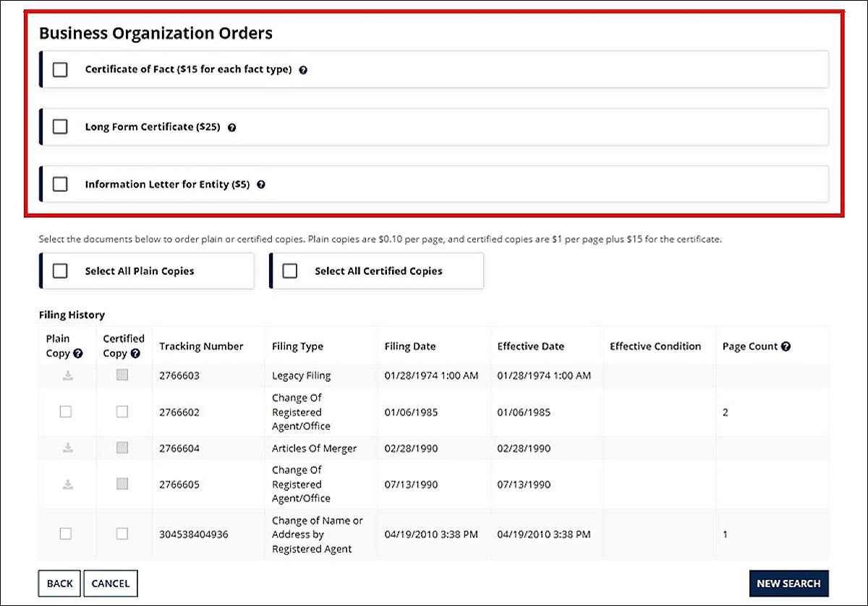Viewport: 868px width, 606px height.
Task: Click download icon for tracking number 2766603
Action: point(67,375)
